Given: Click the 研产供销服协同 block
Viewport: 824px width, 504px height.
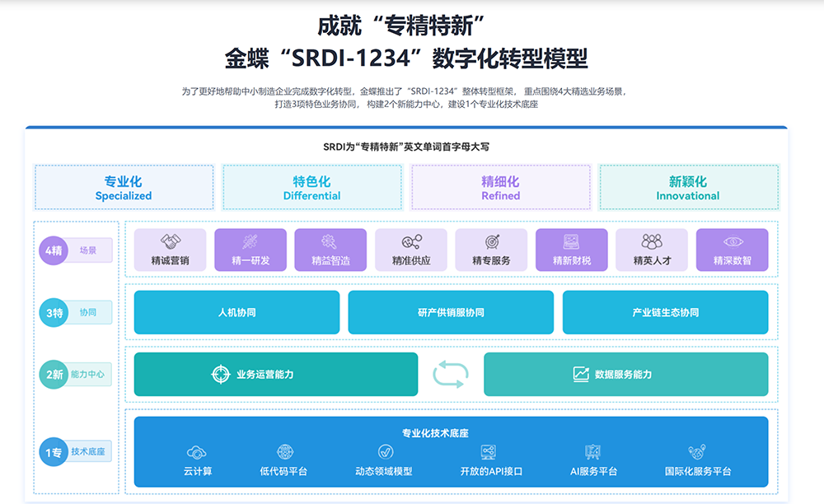Looking at the screenshot, I should [451, 312].
